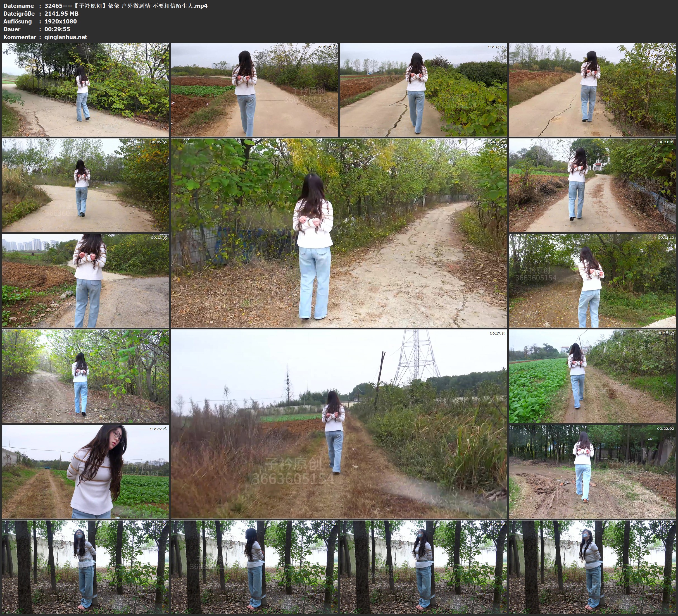Click the 2141.95 MB file size value

(x=61, y=13)
